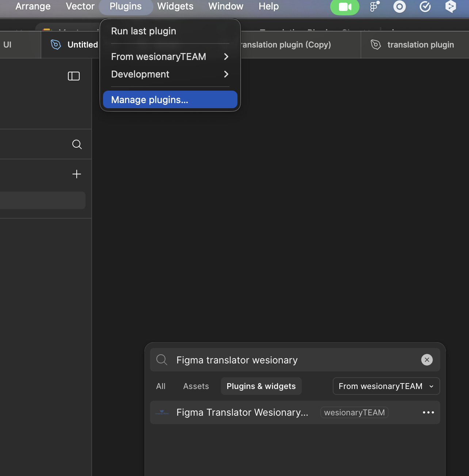Switch to the translation plugin tab
The width and height of the screenshot is (469, 476).
[415, 45]
